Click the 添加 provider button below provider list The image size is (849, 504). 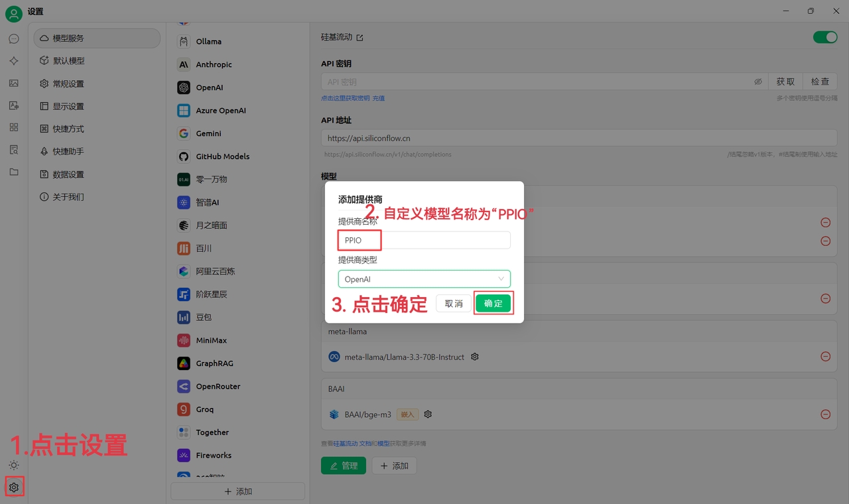click(237, 491)
